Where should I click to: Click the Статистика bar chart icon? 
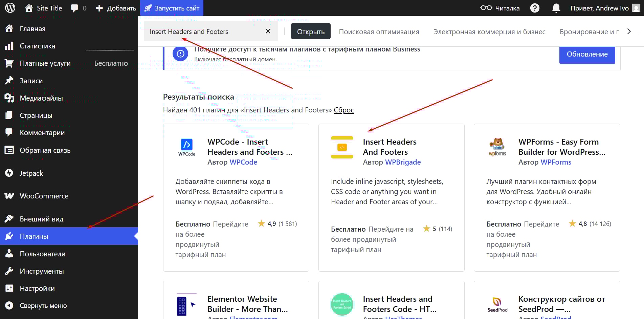[x=9, y=46]
